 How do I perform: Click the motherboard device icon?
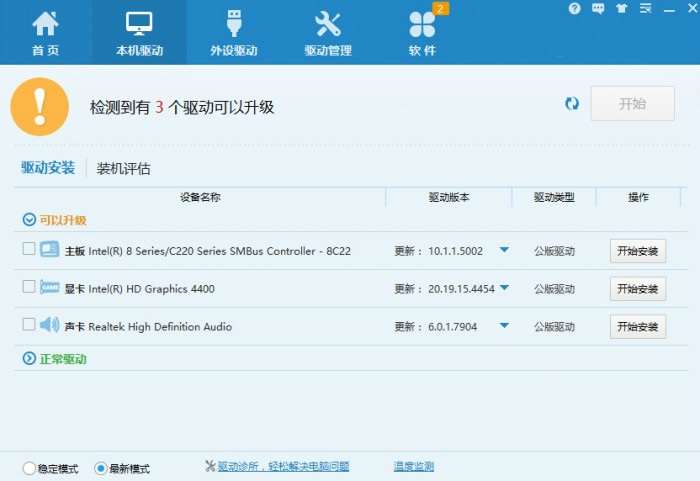[x=50, y=249]
